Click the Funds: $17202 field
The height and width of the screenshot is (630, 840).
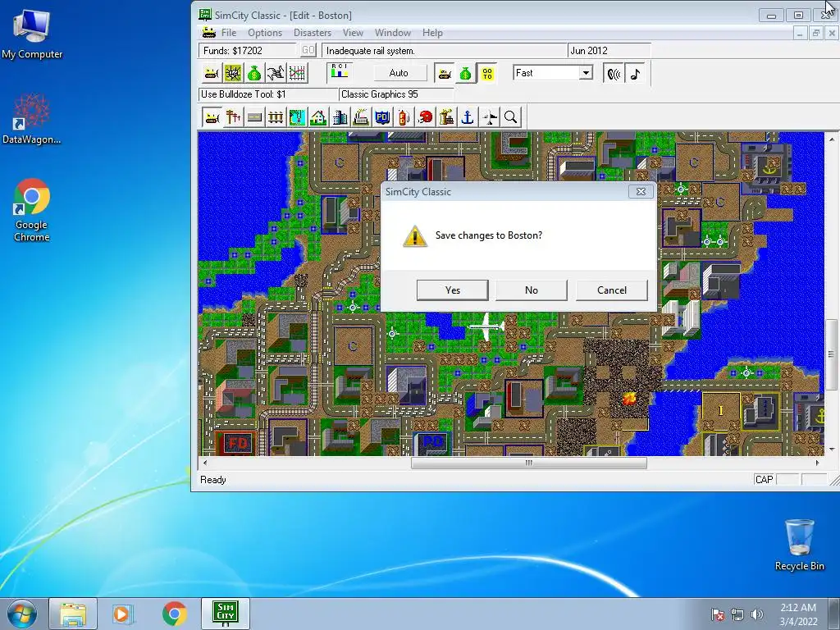(248, 50)
